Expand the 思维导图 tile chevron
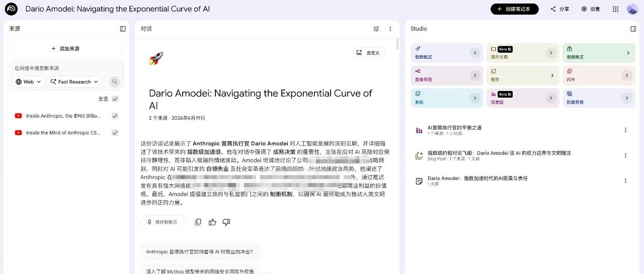The height and width of the screenshot is (274, 644). (x=475, y=75)
